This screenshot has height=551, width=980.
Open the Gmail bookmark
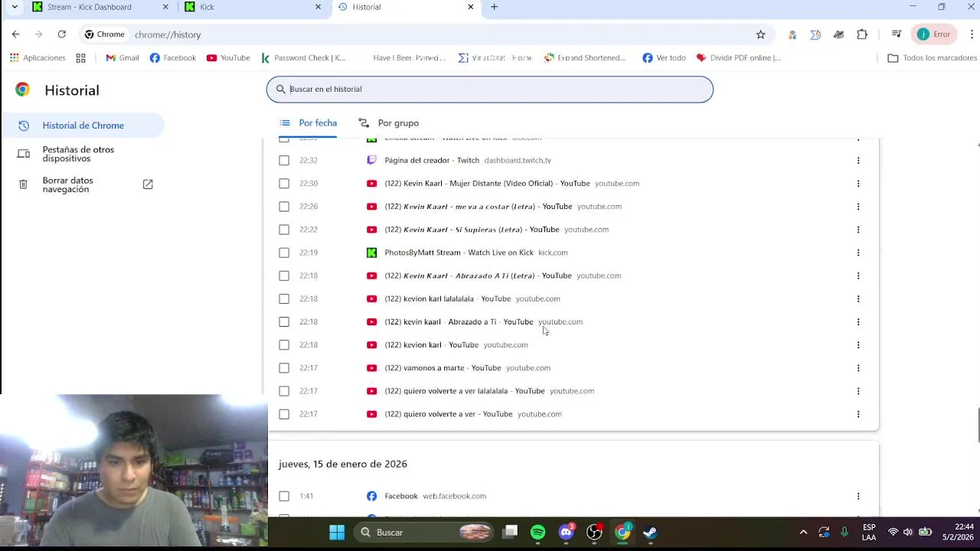(122, 58)
